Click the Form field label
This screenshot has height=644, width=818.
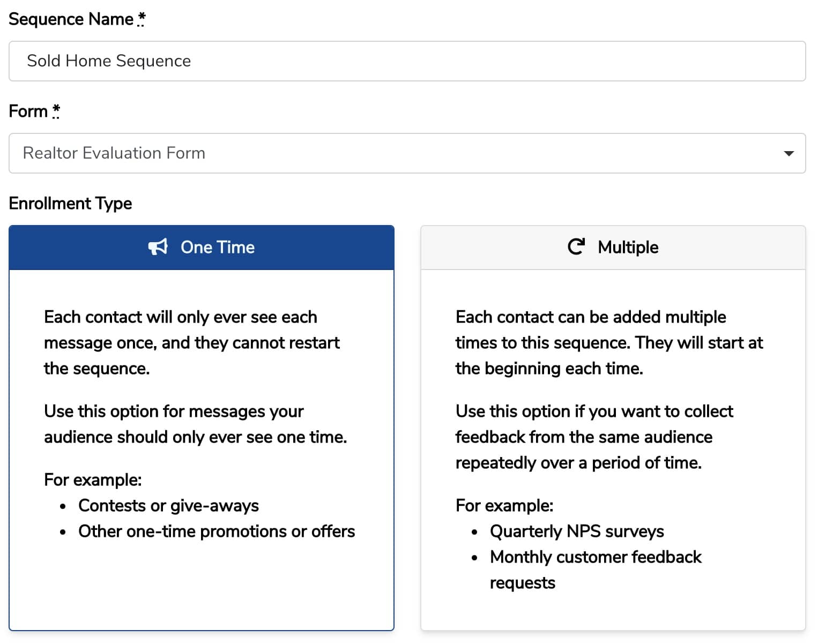click(x=28, y=111)
